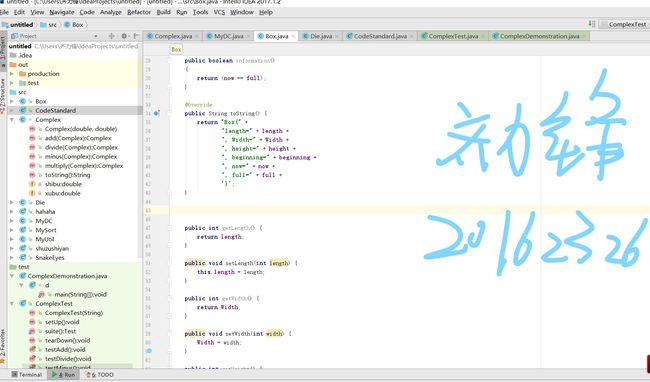Screen dimensions: 650x382
Task: Click the field icon next to xubu:double
Action: pos(32,193)
